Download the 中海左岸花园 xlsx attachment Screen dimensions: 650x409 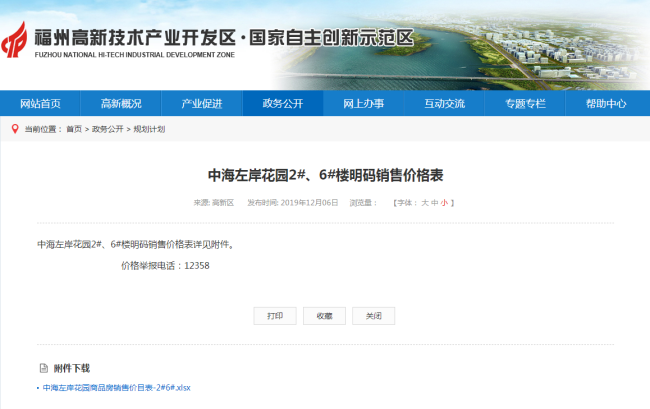coord(116,388)
